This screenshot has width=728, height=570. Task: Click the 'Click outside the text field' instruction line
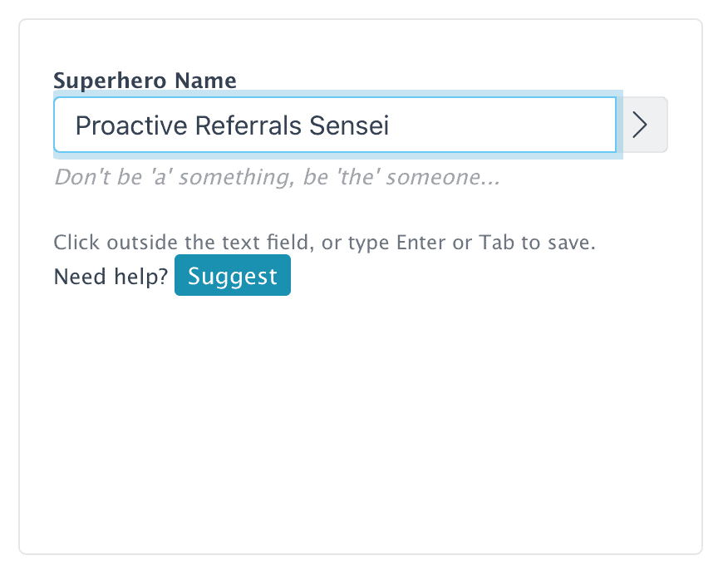325,243
